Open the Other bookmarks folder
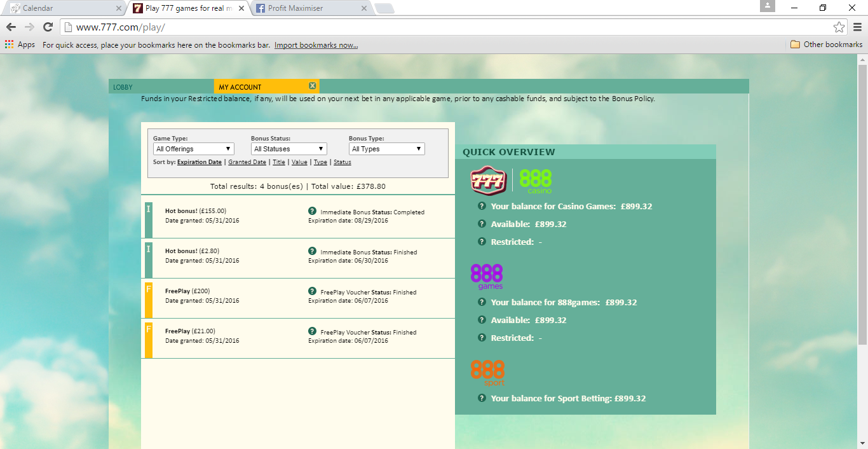This screenshot has width=868, height=449. [x=826, y=45]
